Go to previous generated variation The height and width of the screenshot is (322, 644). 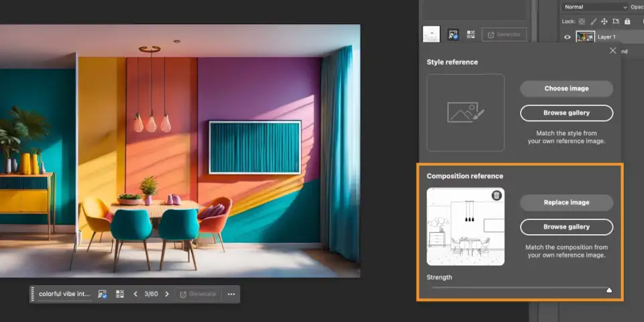pyautogui.click(x=136, y=294)
